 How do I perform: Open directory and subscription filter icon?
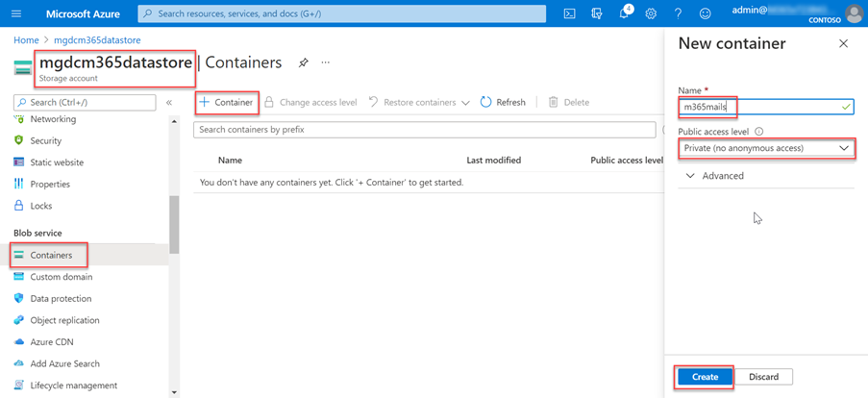tap(597, 13)
